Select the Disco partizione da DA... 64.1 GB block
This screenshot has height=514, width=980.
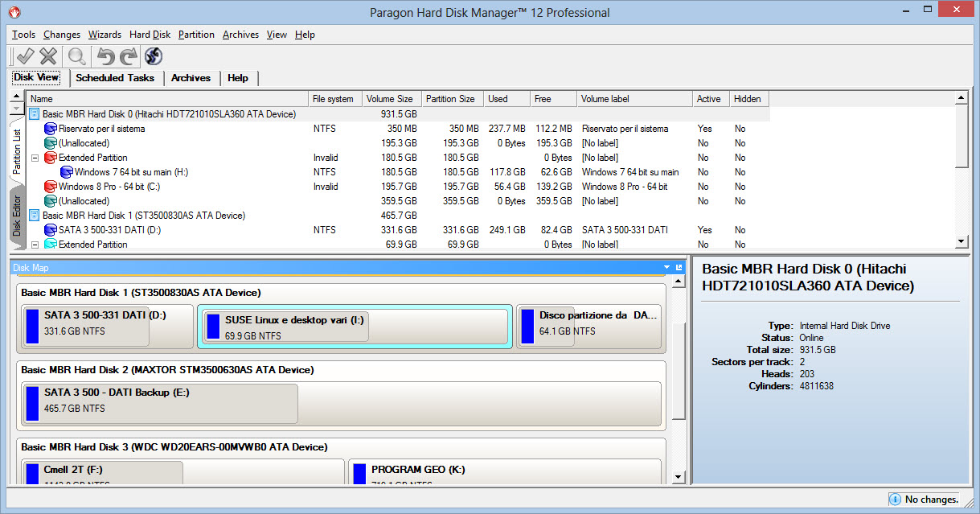coord(588,326)
